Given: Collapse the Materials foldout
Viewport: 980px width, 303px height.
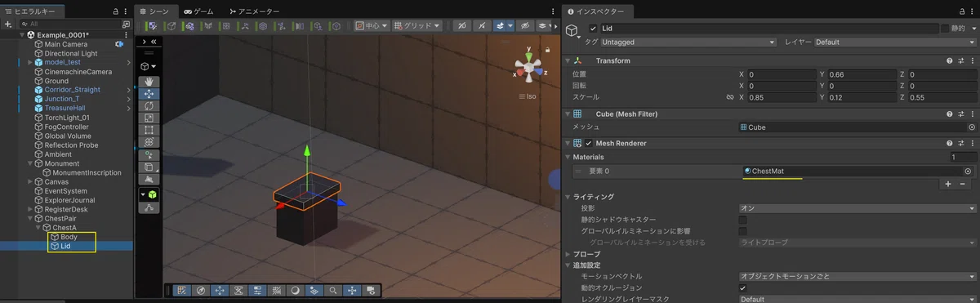Looking at the screenshot, I should [568, 157].
